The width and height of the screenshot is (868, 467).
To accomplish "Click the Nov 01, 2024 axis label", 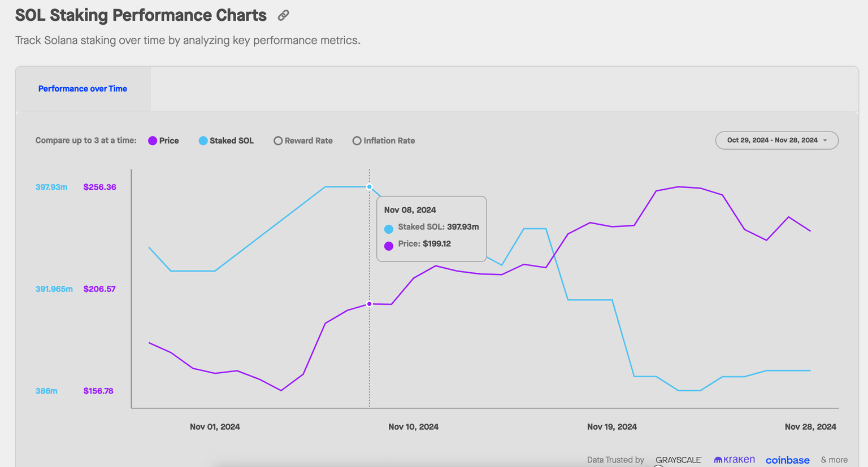I will (x=215, y=426).
